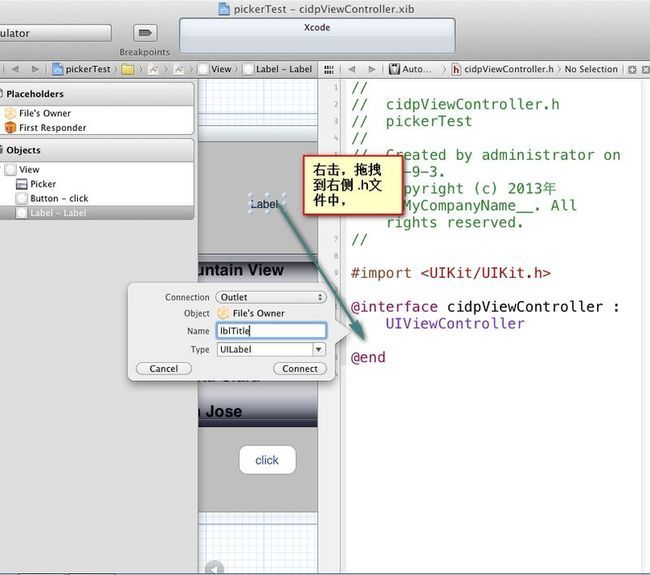Click the Type field showing UILabel

tap(264, 349)
